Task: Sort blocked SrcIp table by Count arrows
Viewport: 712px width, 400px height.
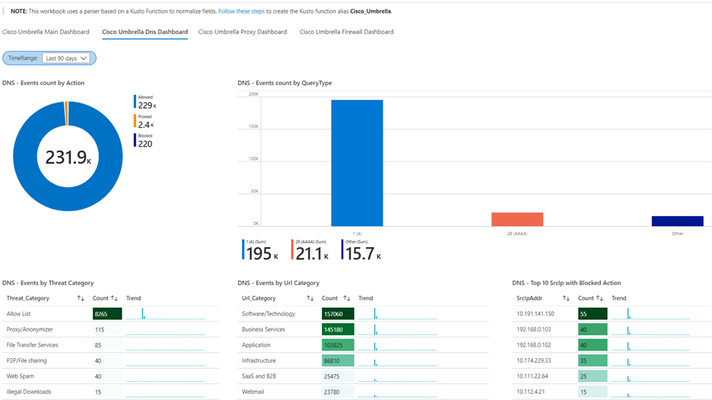Action: pos(600,298)
